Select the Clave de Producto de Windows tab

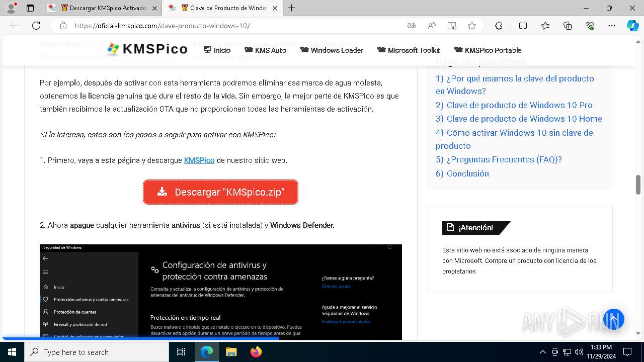223,8
